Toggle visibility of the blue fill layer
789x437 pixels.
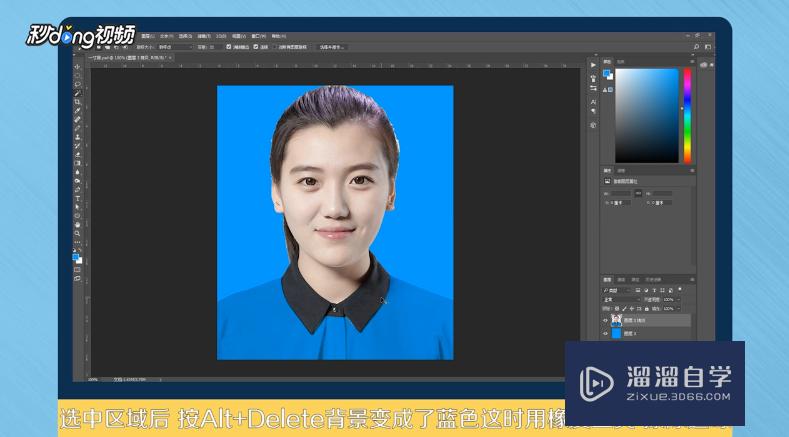click(606, 334)
